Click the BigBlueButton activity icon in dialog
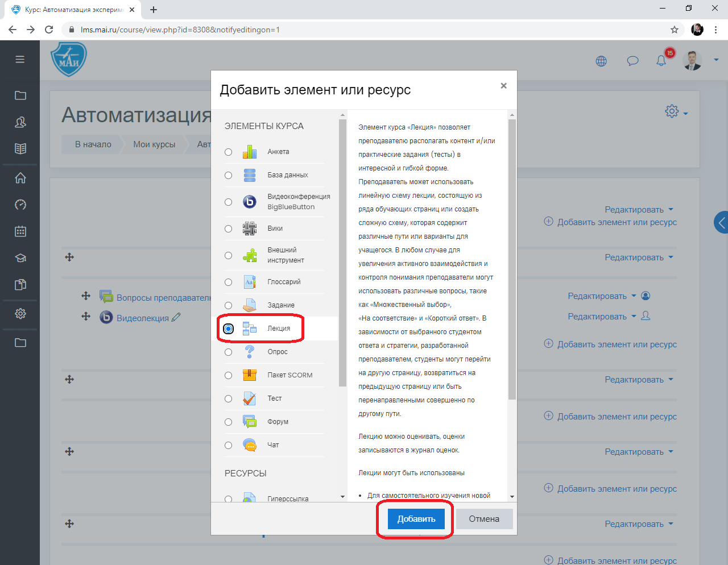 250,202
